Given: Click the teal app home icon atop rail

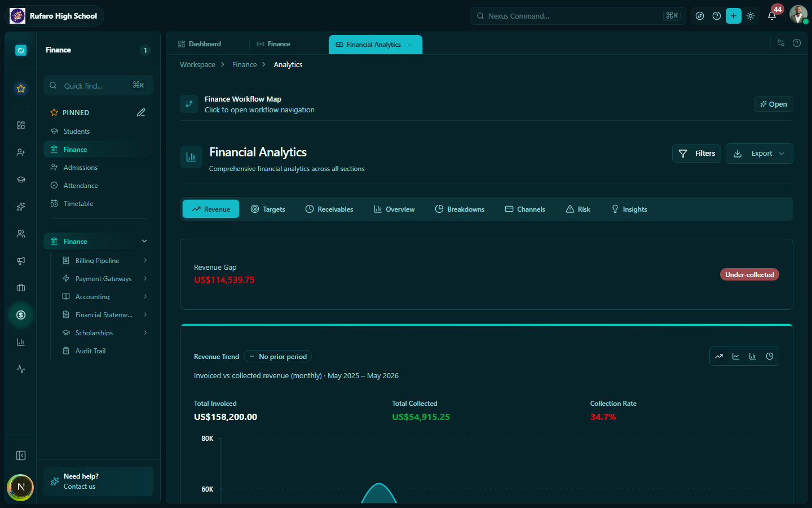Looking at the screenshot, I should 21,50.
